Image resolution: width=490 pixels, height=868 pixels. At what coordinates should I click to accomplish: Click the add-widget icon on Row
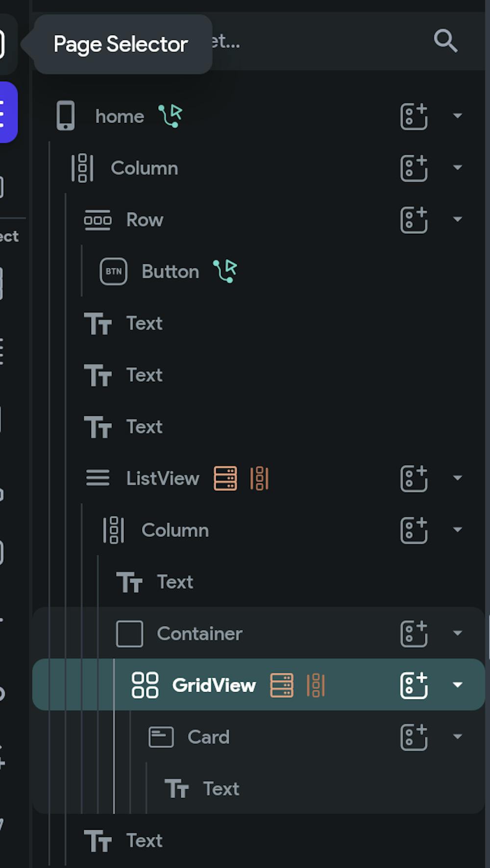click(x=414, y=219)
